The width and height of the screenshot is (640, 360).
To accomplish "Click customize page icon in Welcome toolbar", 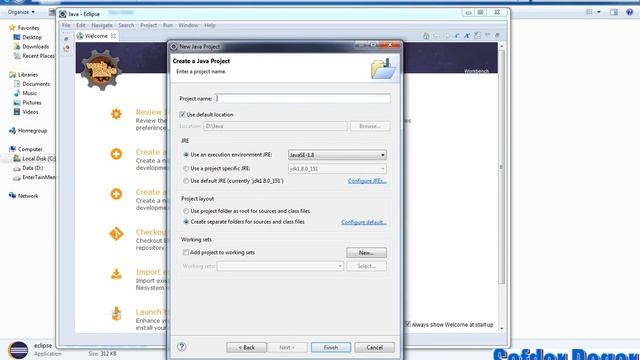I will [x=477, y=36].
